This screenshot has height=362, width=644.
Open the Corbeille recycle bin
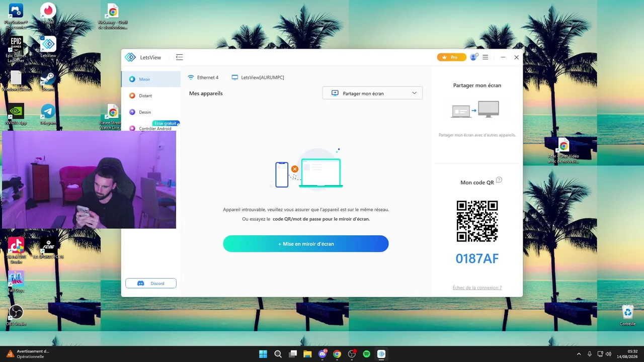tap(628, 315)
